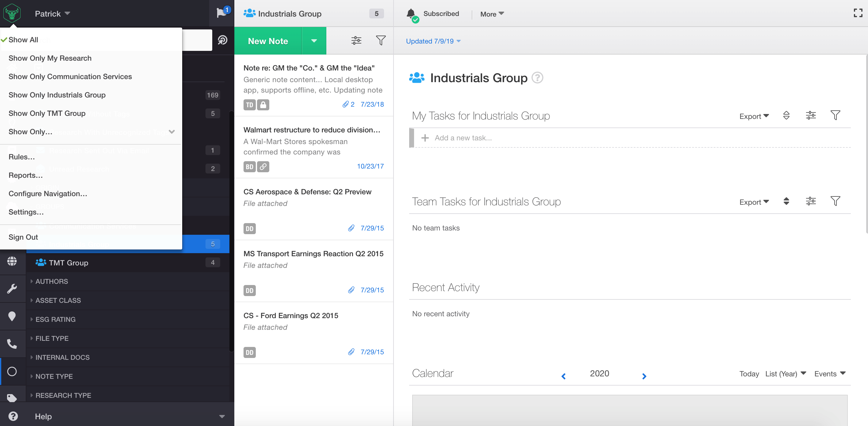
Task: Open the filter funnel in notes list
Action: pyautogui.click(x=380, y=40)
